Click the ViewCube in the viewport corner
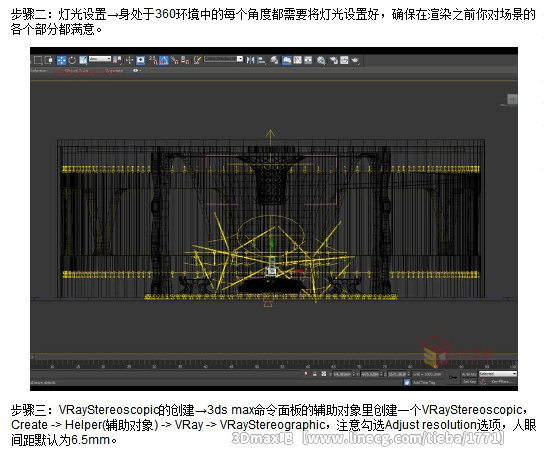This screenshot has height=457, width=544. pos(512,99)
